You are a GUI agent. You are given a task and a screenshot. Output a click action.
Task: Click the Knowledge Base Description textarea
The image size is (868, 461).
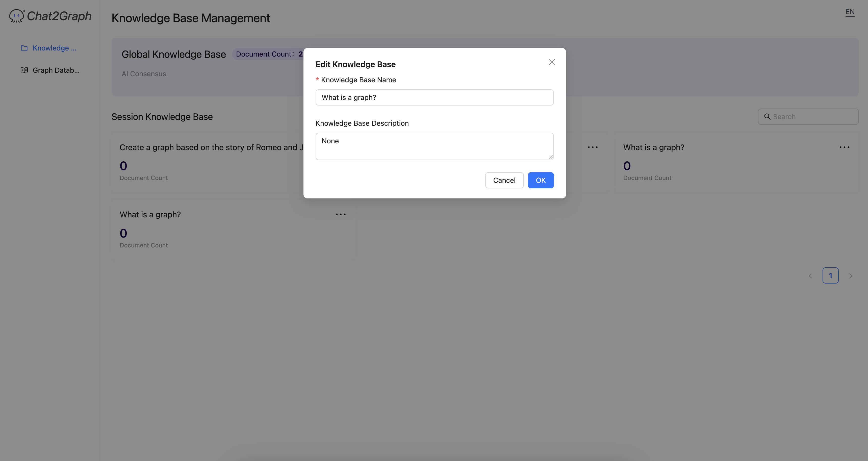coord(434,146)
